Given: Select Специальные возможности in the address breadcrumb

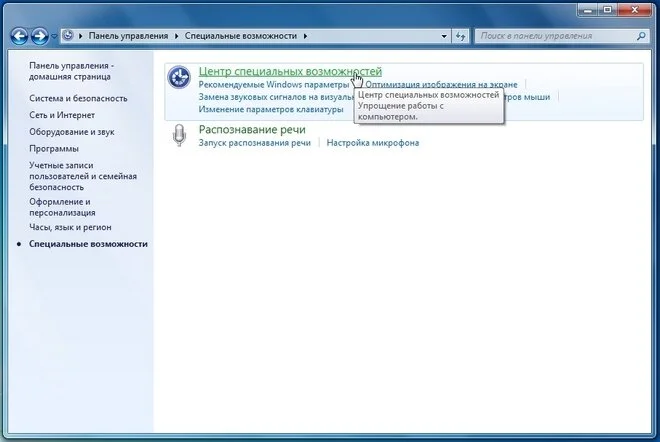Looking at the screenshot, I should (x=241, y=36).
